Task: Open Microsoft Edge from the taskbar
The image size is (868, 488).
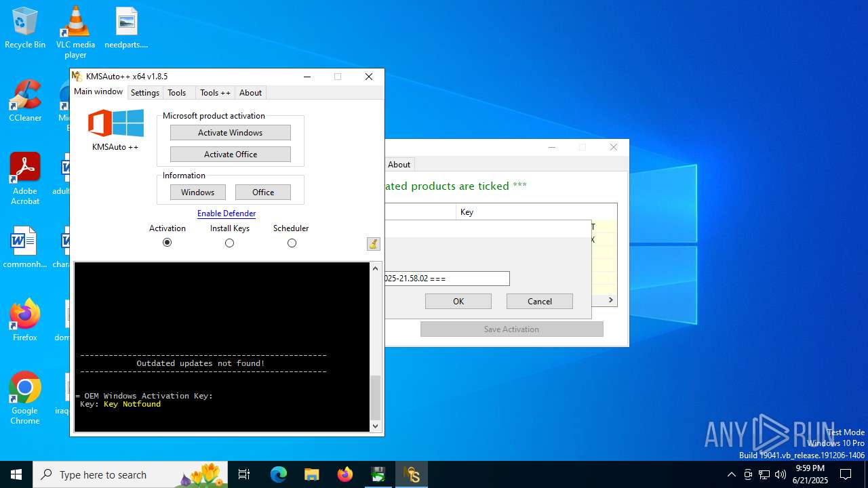Action: (279, 474)
